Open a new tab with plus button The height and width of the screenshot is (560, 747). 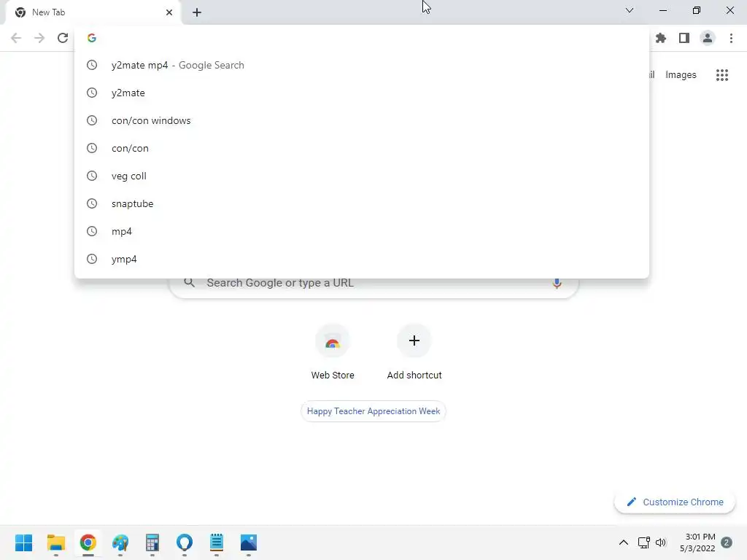click(197, 12)
